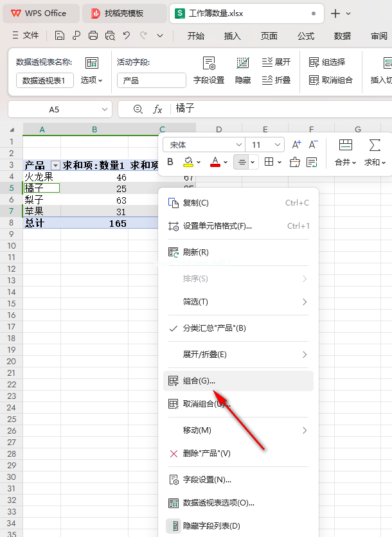
Task: Open the fill color dropdown arrow
Action: click(199, 163)
